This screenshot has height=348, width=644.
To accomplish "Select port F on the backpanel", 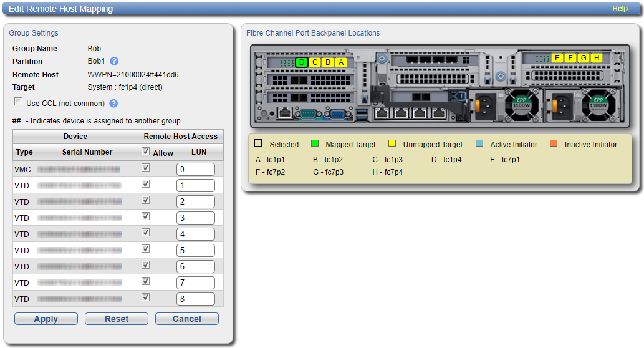I will (x=570, y=58).
